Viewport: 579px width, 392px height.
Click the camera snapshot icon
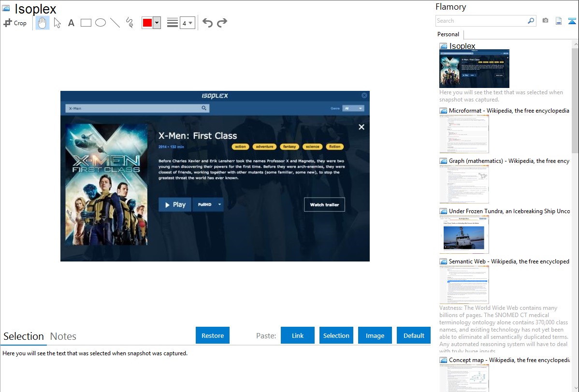[545, 21]
